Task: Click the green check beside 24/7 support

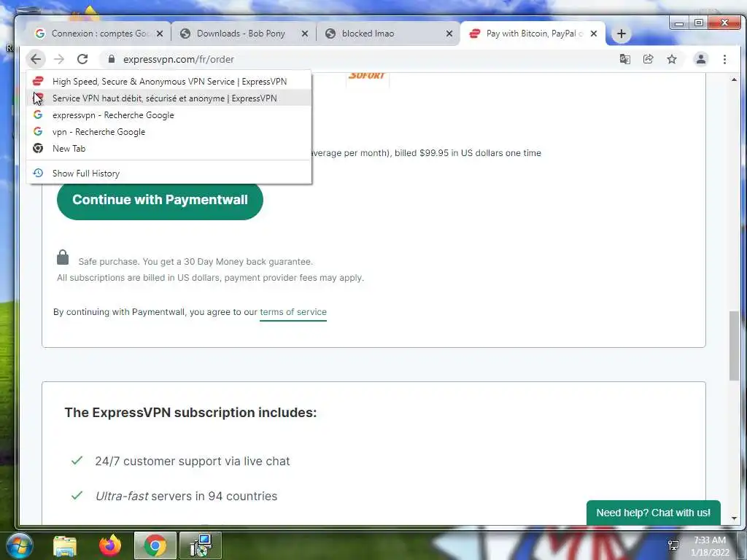Action: [77, 461]
